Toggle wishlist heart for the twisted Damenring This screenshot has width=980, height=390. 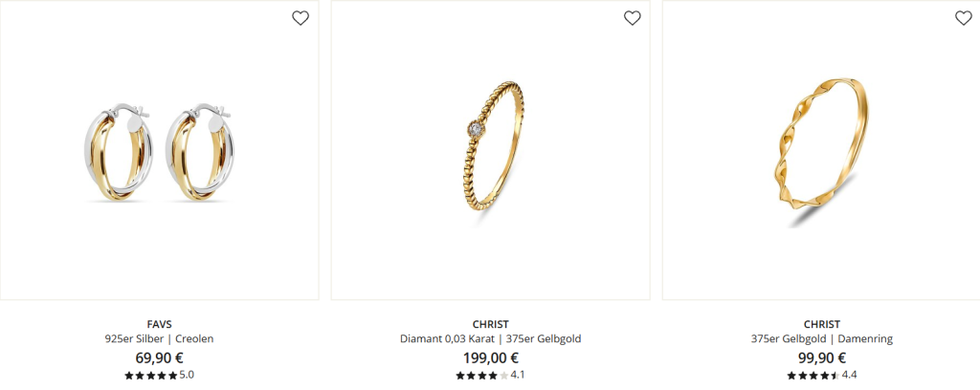(x=964, y=18)
